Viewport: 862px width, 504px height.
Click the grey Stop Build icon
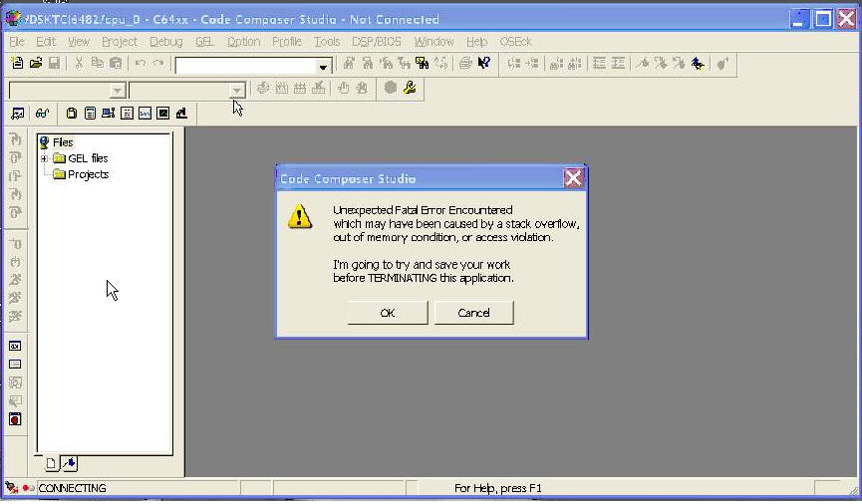pyautogui.click(x=391, y=88)
